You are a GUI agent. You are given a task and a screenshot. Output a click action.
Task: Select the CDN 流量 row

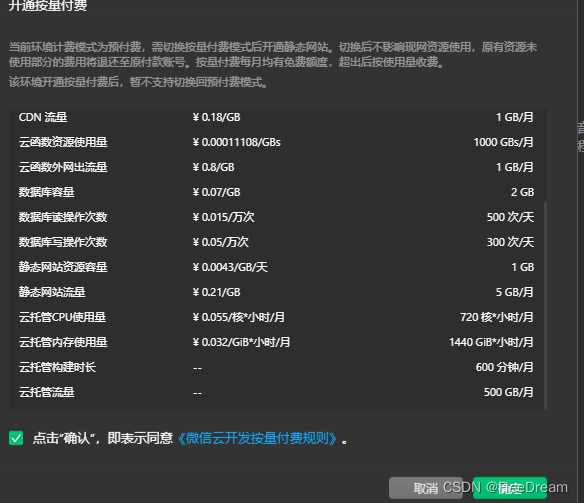[x=276, y=117]
